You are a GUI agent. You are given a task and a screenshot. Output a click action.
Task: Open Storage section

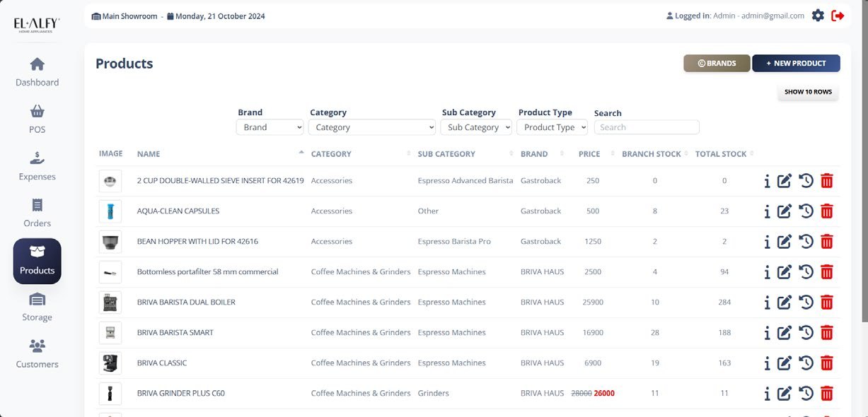pyautogui.click(x=37, y=307)
